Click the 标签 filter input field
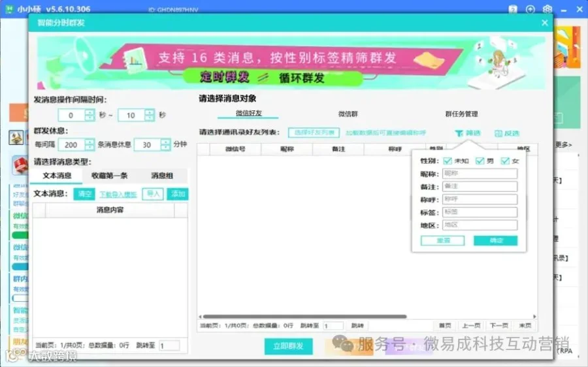 tap(480, 212)
